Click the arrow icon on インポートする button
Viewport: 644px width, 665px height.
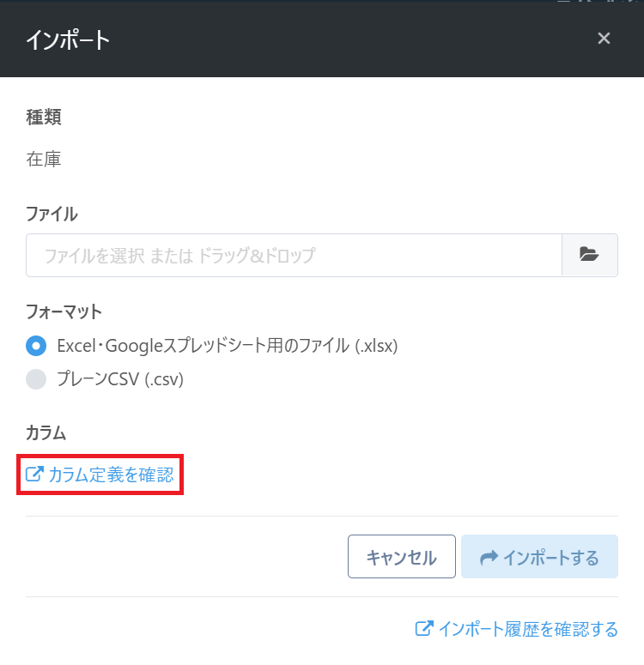489,558
